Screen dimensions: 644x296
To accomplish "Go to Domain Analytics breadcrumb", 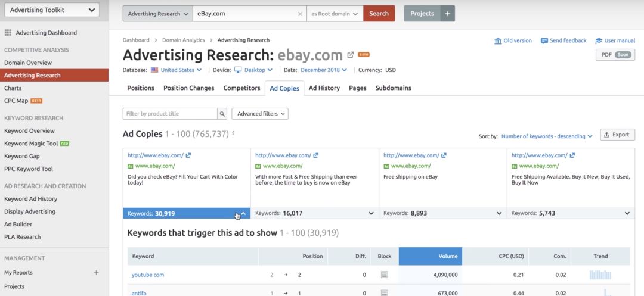I will (183, 40).
